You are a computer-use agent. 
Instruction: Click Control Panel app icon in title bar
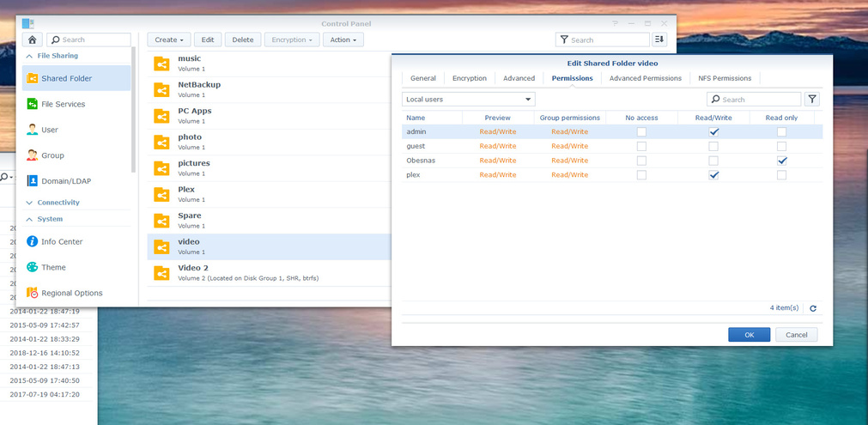click(28, 23)
